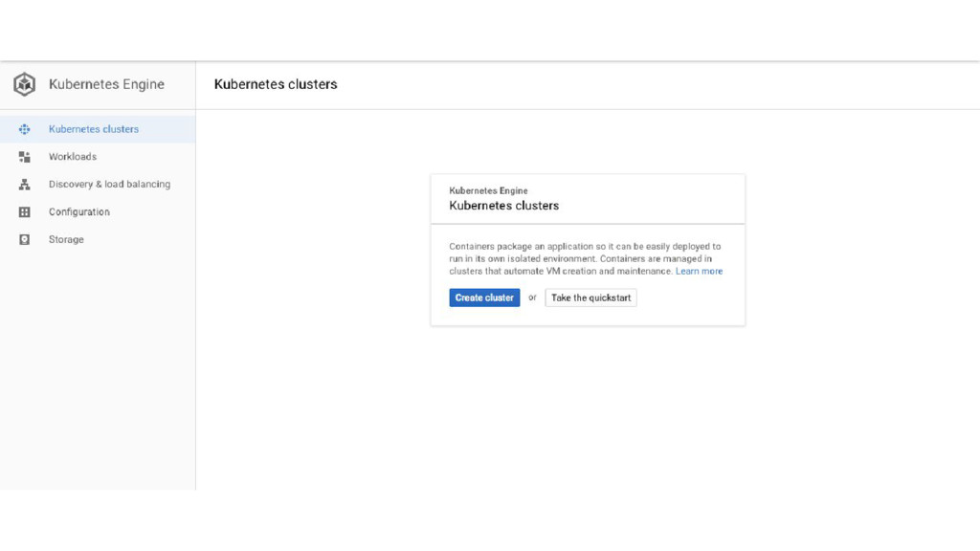This screenshot has width=980, height=551.
Task: Click the Workloads sidebar icon
Action: point(24,157)
